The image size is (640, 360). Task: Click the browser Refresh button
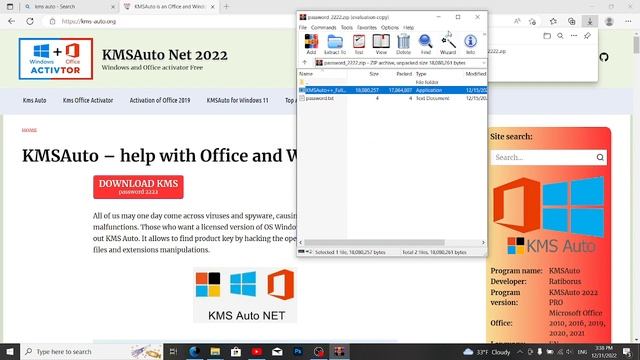(x=30, y=21)
